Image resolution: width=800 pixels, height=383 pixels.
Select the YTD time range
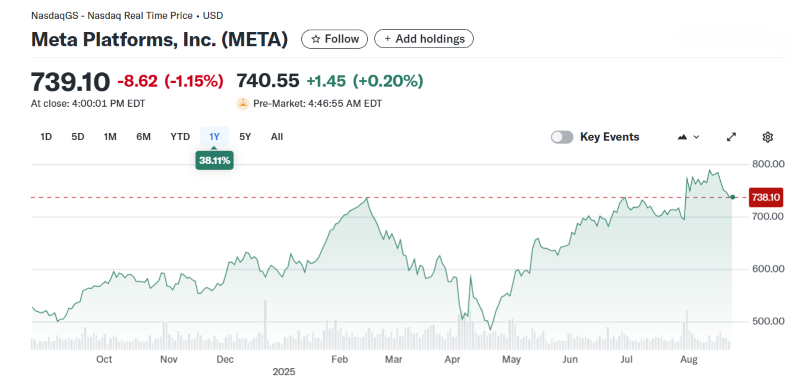tap(180, 137)
